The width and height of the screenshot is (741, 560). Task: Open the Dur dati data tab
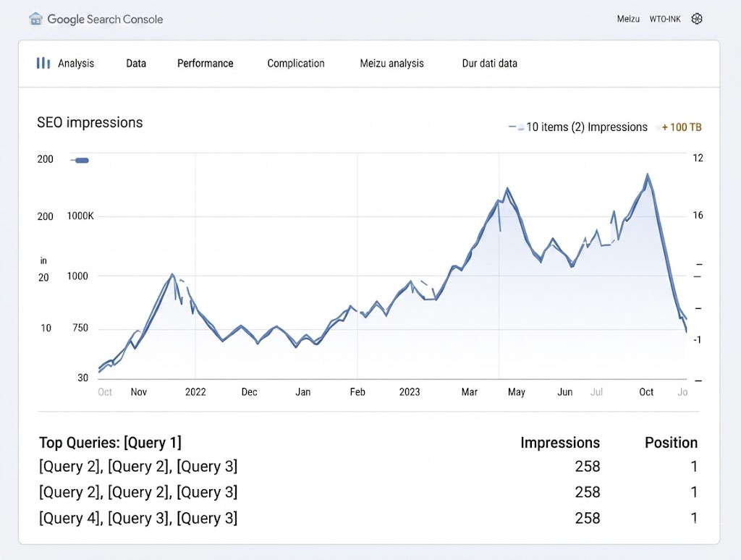coord(490,64)
